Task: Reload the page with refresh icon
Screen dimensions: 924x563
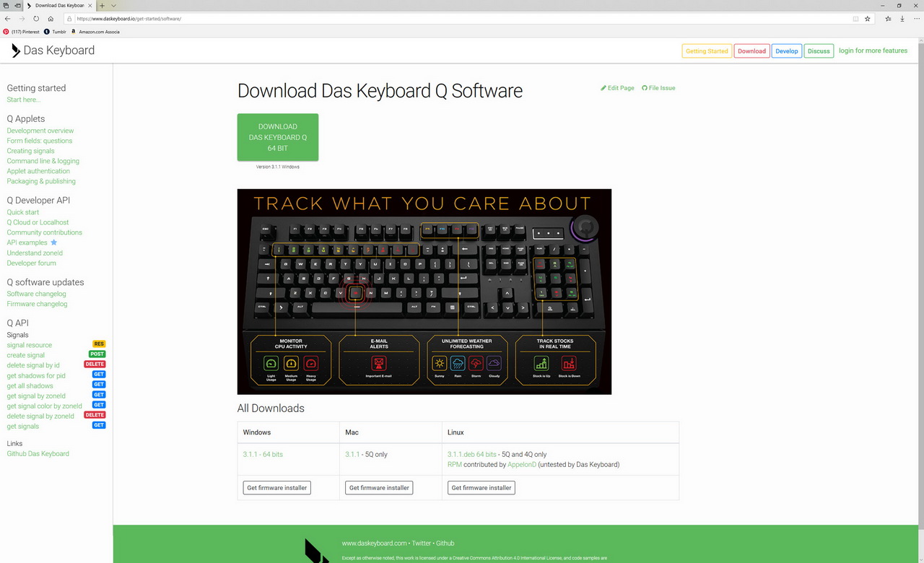Action: (x=36, y=19)
